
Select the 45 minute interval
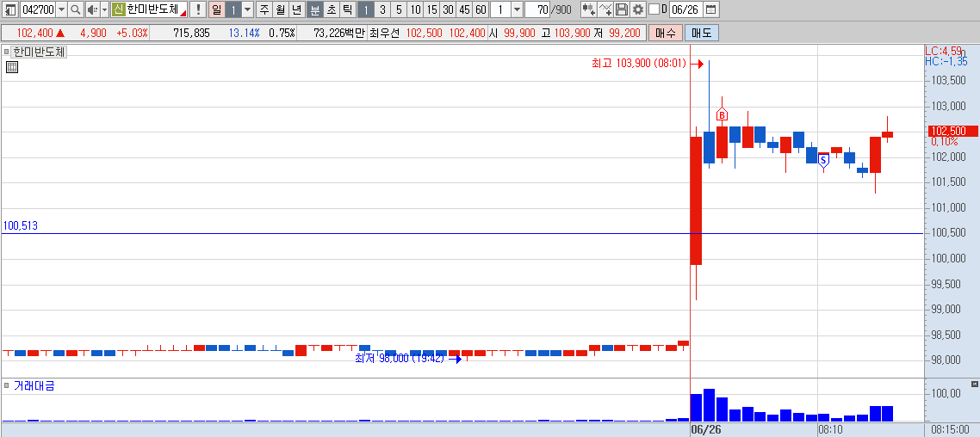click(x=464, y=9)
